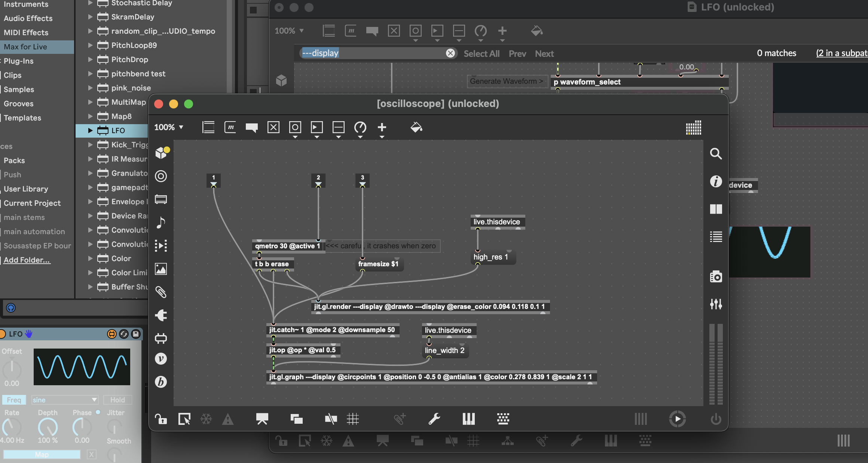
Task: Open reference book in right sidebar
Action: [716, 209]
